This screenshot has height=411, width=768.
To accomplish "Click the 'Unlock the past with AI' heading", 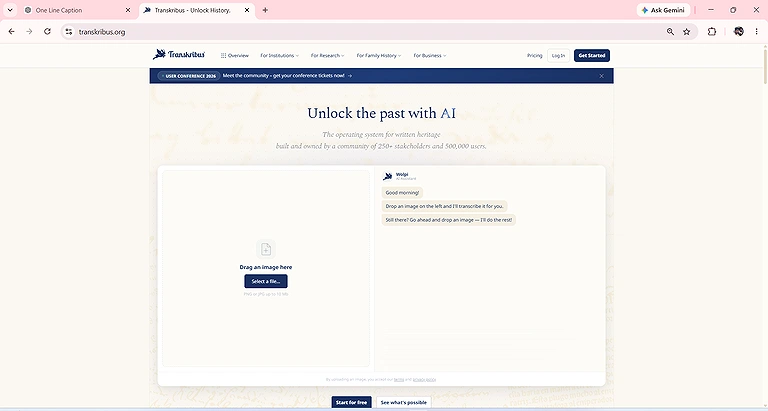I will coord(382,113).
